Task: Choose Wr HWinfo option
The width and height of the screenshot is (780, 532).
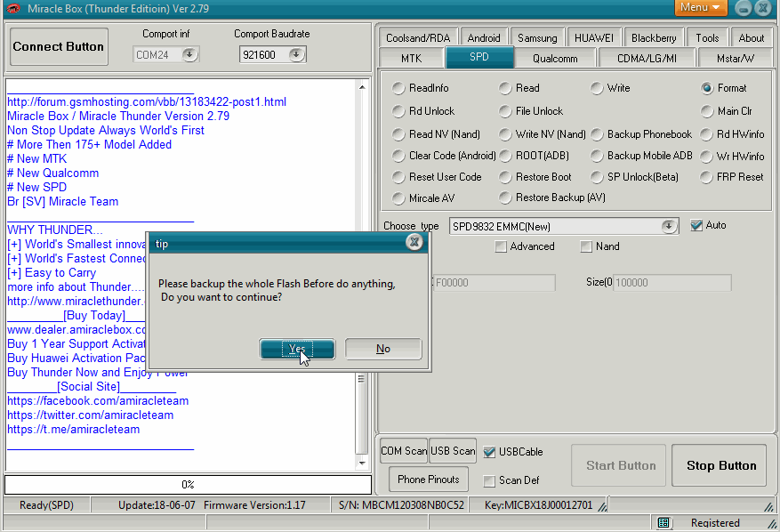Action: point(706,157)
